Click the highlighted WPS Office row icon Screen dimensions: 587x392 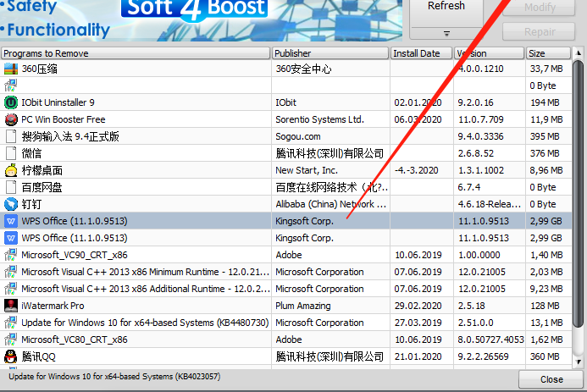(x=11, y=221)
